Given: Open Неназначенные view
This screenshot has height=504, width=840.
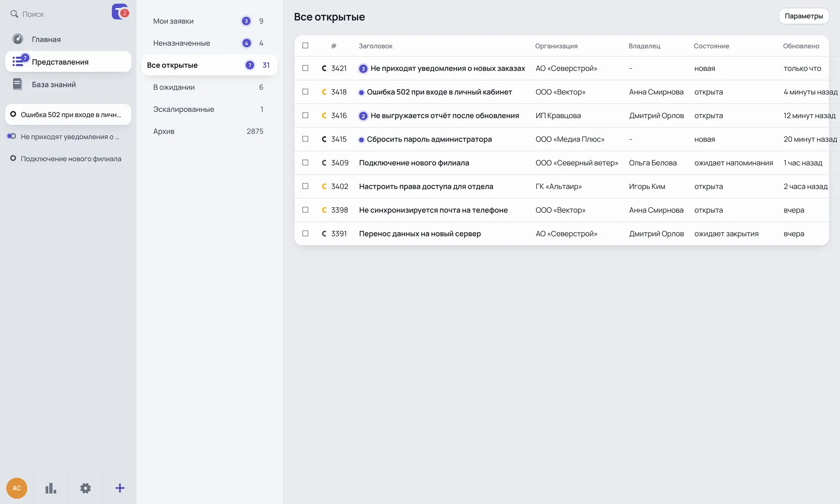Looking at the screenshot, I should (210, 43).
